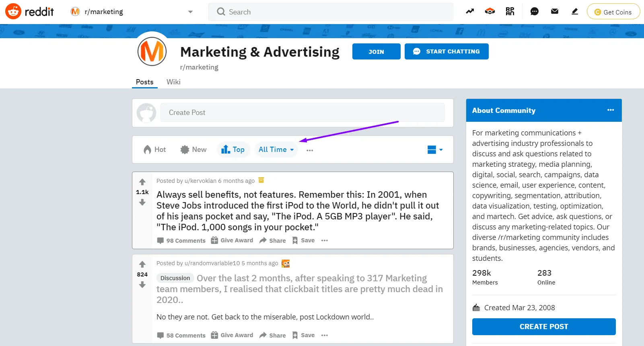The height and width of the screenshot is (346, 644).
Task: Open 58 Comments on the clickbait post
Action: pos(181,335)
